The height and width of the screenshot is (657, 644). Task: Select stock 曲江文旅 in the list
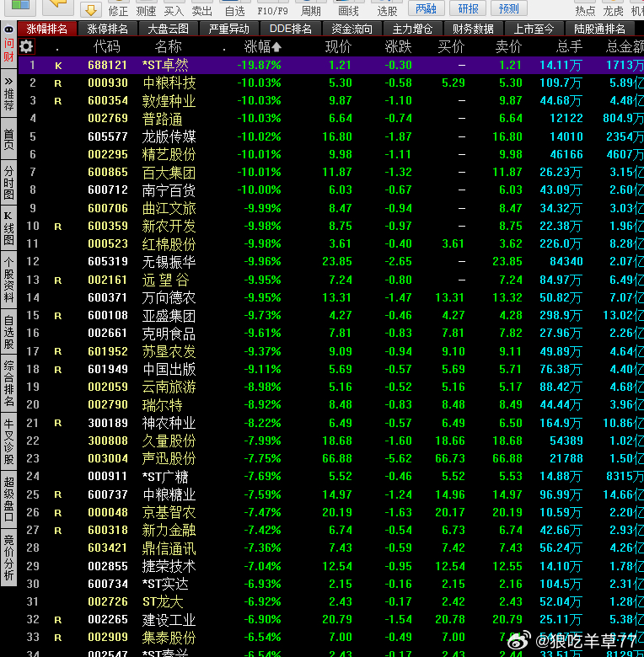tap(169, 208)
